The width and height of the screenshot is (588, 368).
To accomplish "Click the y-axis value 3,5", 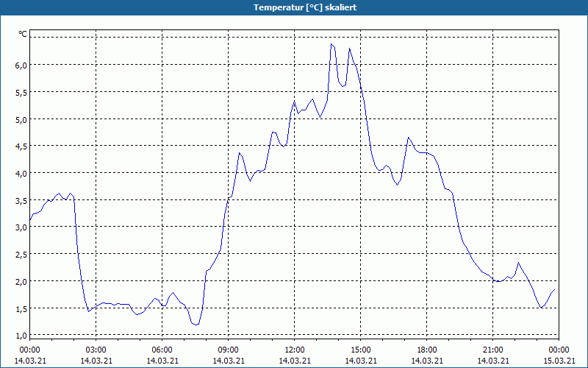I will (x=21, y=200).
